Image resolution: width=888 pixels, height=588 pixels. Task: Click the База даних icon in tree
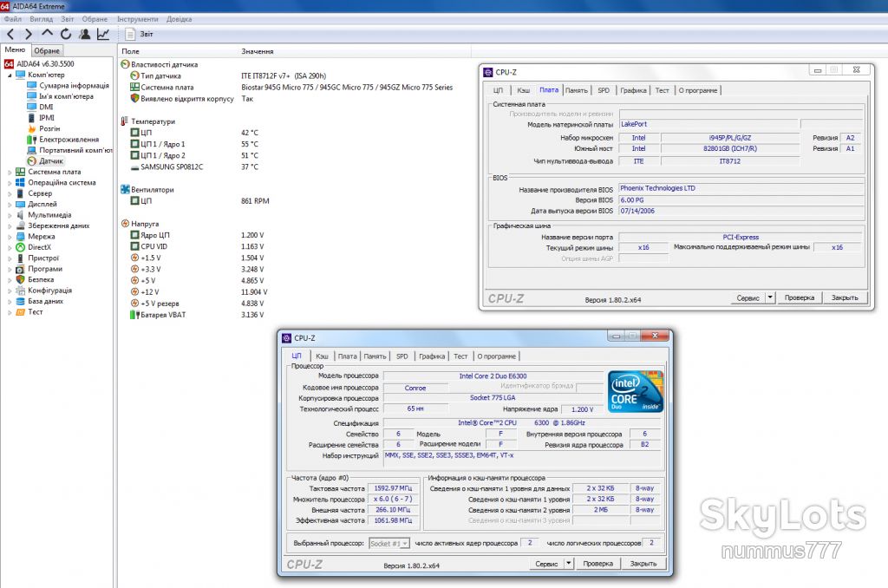point(21,301)
